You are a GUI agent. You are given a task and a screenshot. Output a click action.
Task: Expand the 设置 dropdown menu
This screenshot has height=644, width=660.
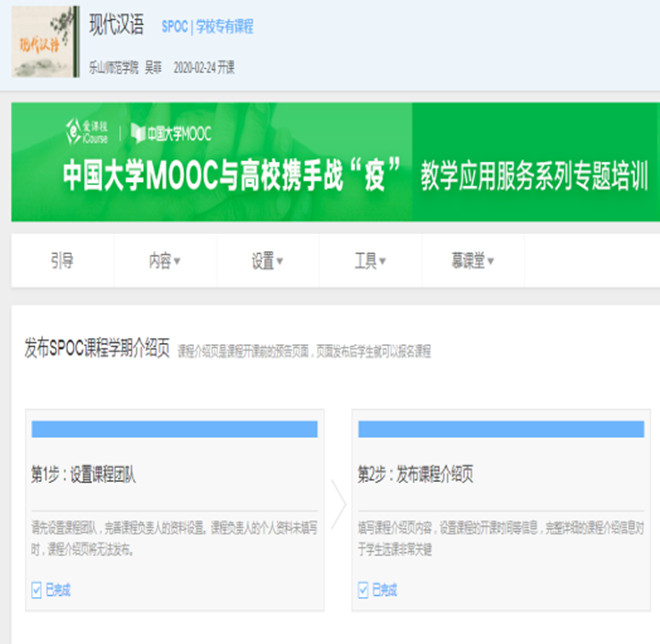[x=267, y=261]
